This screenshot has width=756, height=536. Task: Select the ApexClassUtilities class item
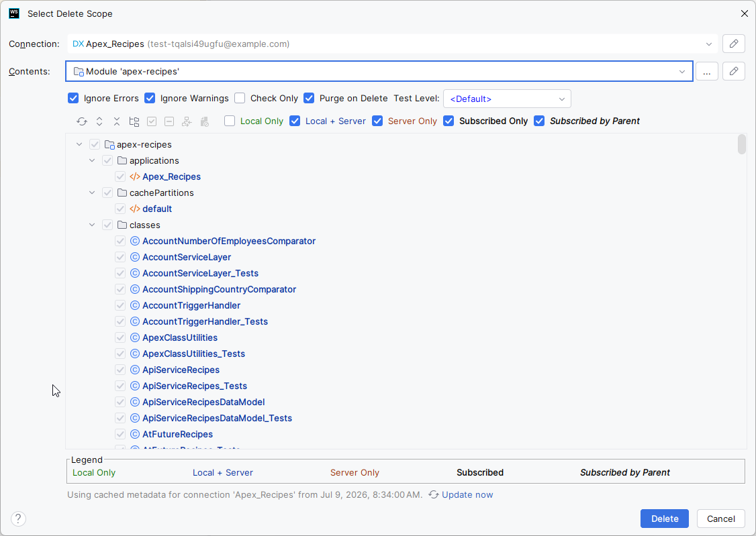[180, 337]
